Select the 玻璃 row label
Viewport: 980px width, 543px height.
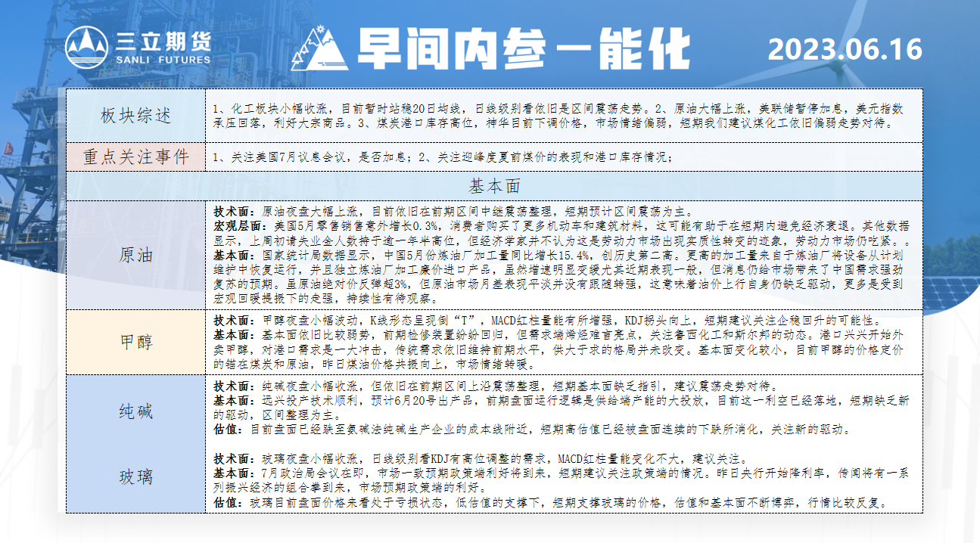coord(135,476)
